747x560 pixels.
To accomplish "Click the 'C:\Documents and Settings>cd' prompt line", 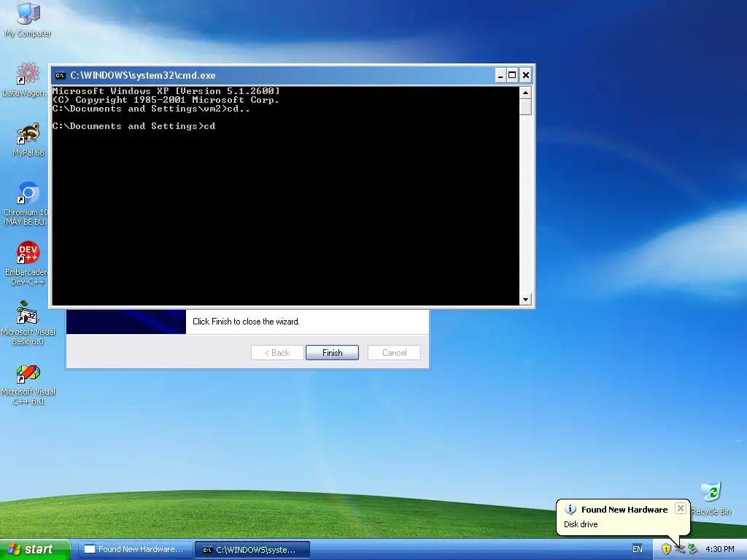I will coord(134,126).
